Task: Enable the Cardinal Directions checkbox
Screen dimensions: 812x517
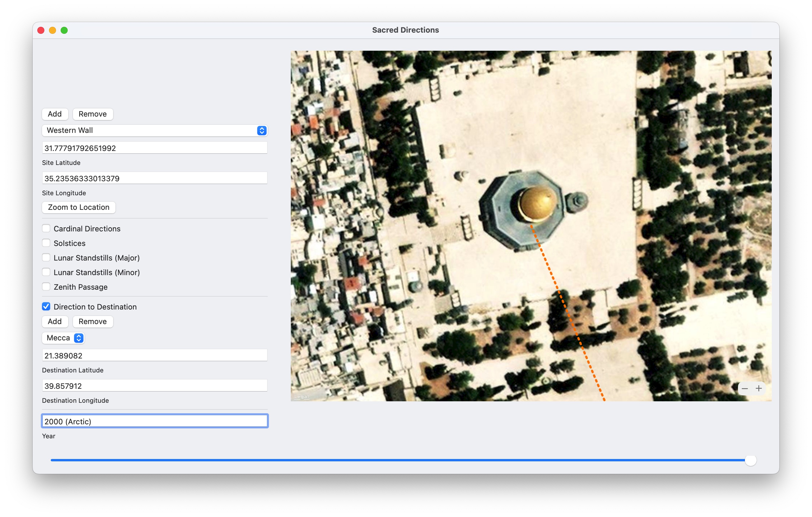Action: (46, 228)
